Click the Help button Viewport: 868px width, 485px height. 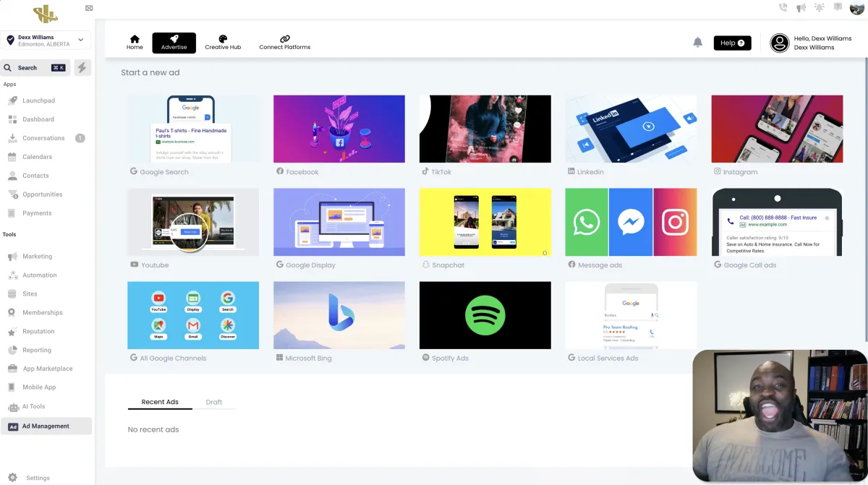click(x=732, y=43)
